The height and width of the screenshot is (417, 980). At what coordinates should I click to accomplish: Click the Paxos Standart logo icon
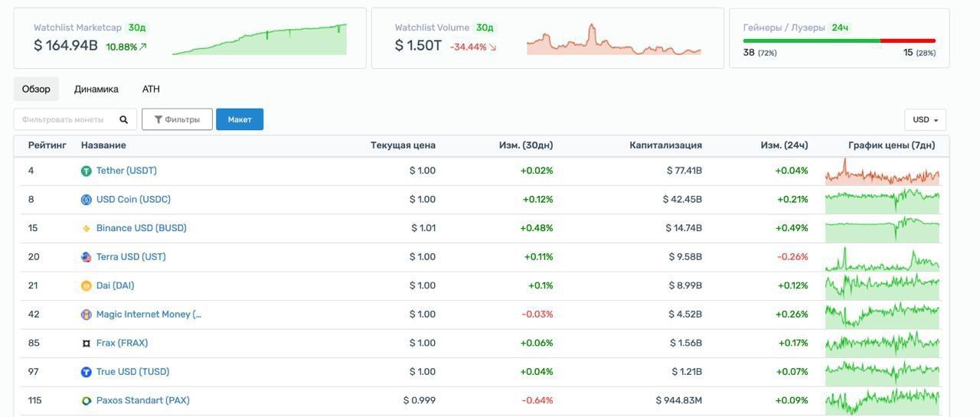point(87,401)
